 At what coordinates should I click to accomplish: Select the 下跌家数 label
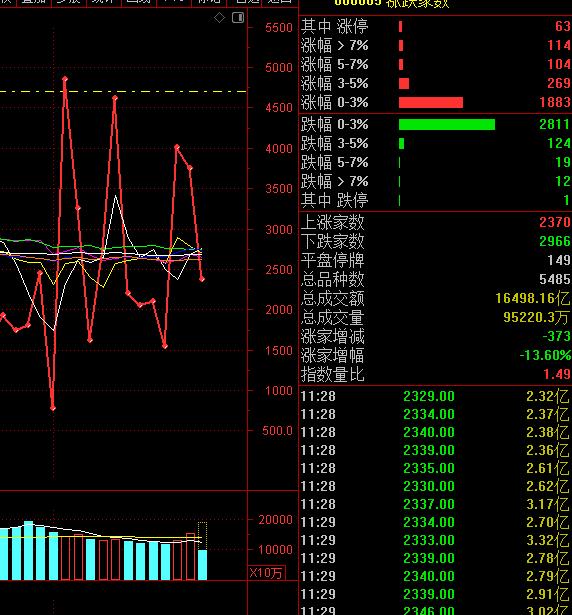click(333, 241)
